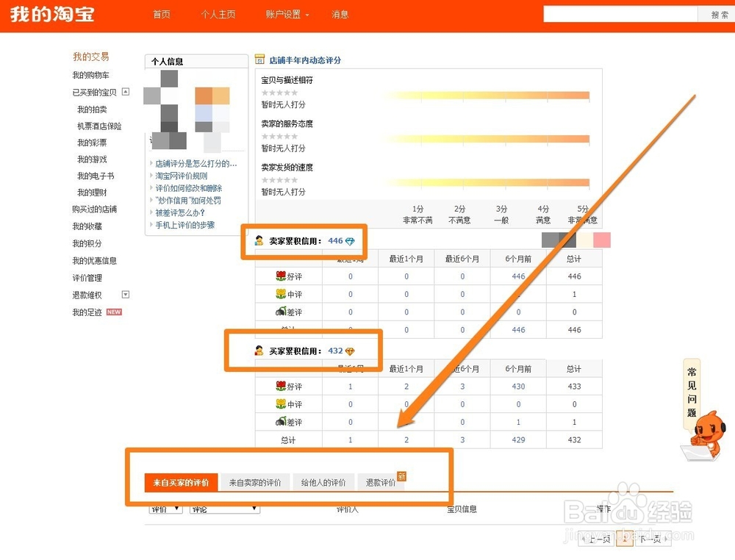Open 个人主页 in top navigation

(218, 15)
